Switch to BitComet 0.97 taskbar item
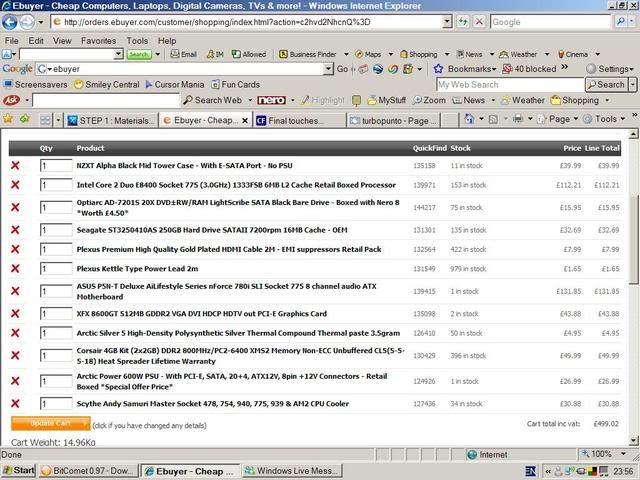The image size is (640, 480). click(x=88, y=471)
